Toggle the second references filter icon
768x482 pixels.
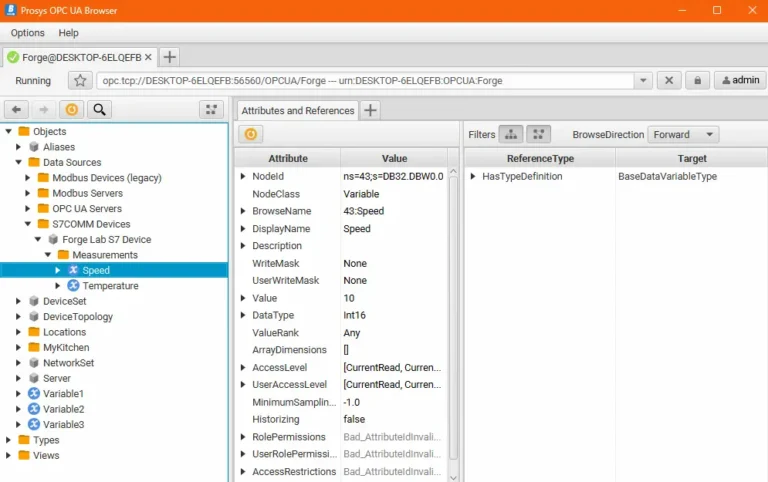[538, 134]
